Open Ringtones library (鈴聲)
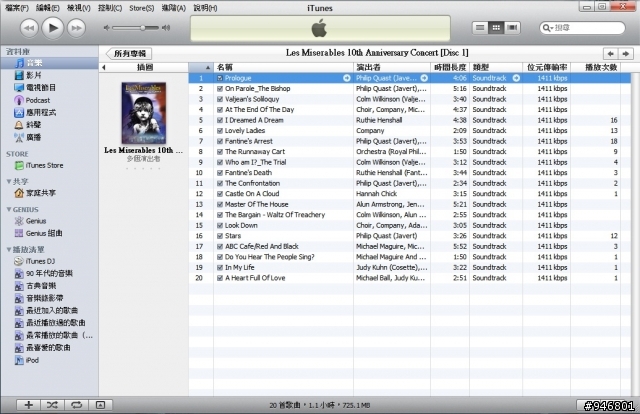 click(28, 125)
